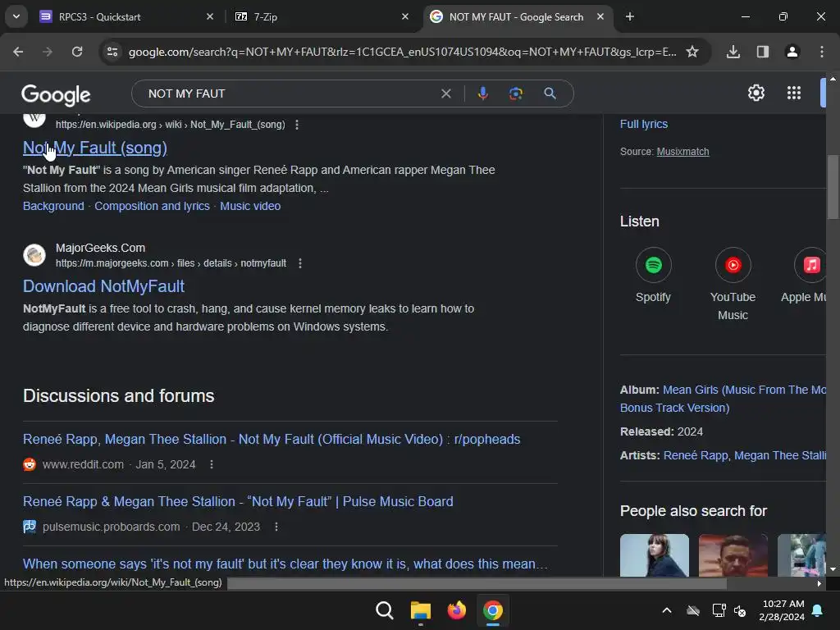Select the NOT MY FAUT Google Search tab
This screenshot has height=630, width=840.
point(518,16)
